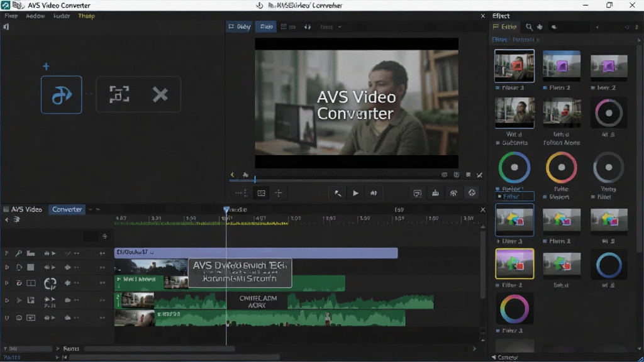Select the yellow flag tab in Effect panel

505,26
